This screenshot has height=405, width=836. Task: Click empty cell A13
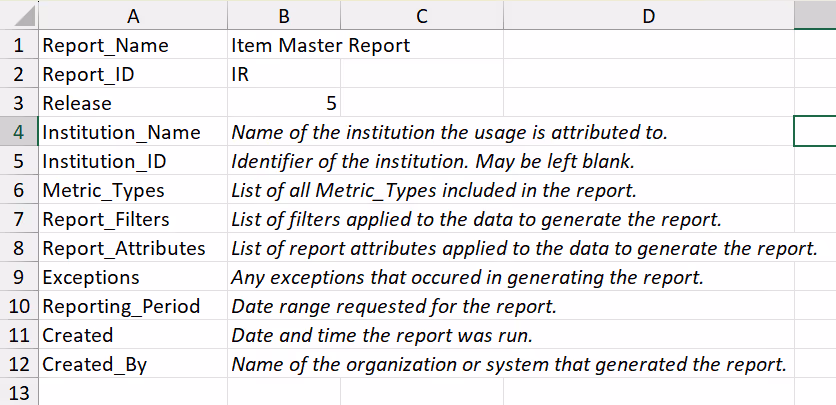pyautogui.click(x=133, y=392)
